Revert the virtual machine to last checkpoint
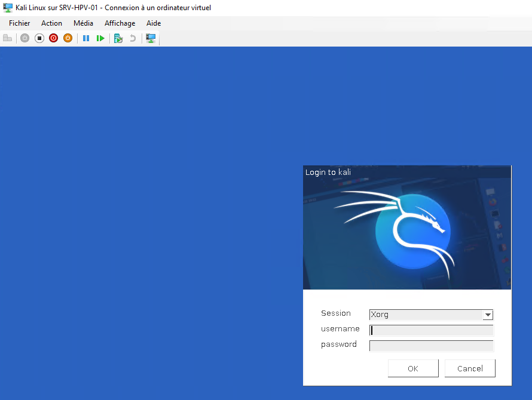 pos(132,38)
